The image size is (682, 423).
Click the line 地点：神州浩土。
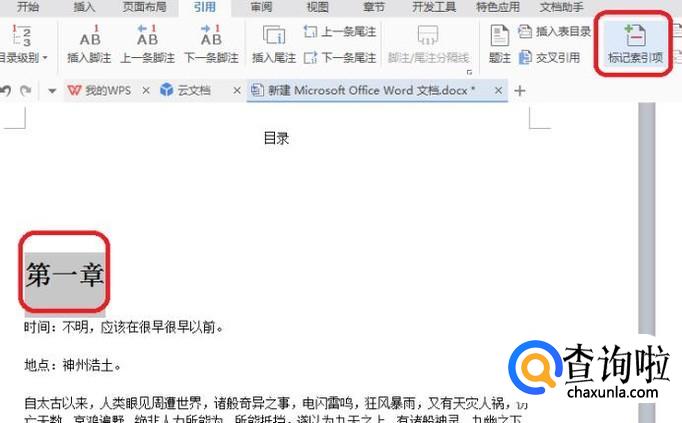click(73, 365)
